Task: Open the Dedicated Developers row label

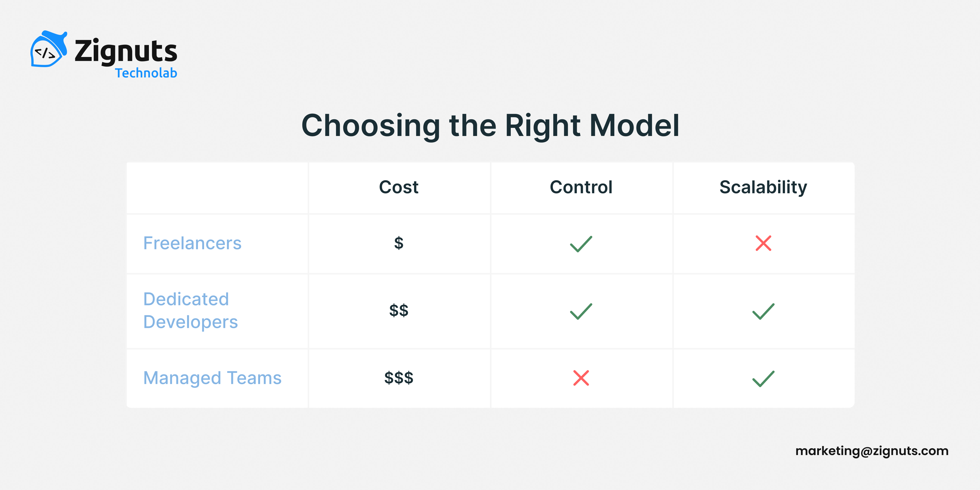Action: pyautogui.click(x=190, y=310)
